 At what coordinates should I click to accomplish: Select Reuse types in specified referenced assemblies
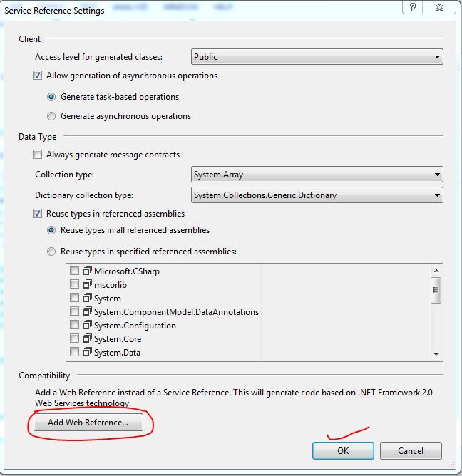tap(51, 252)
